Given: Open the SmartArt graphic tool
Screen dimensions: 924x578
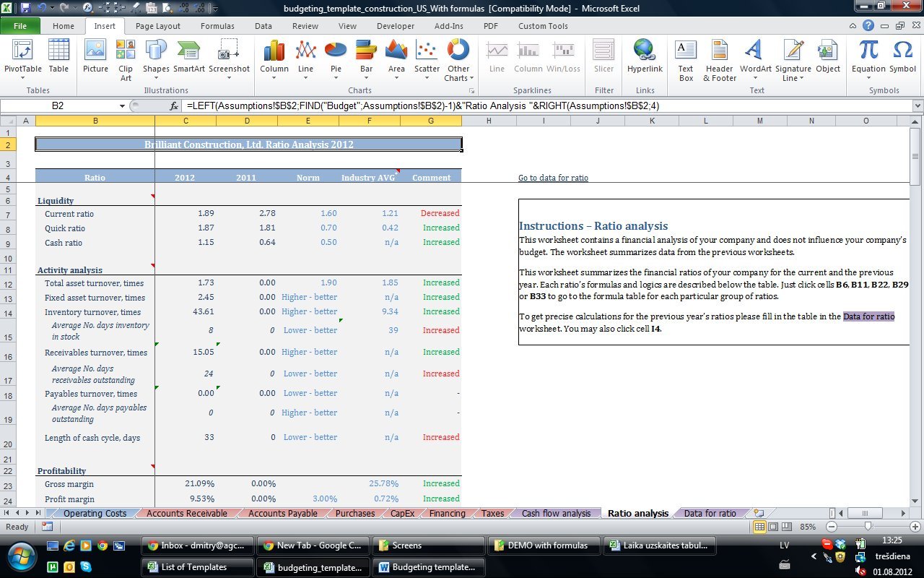Looking at the screenshot, I should (x=189, y=57).
